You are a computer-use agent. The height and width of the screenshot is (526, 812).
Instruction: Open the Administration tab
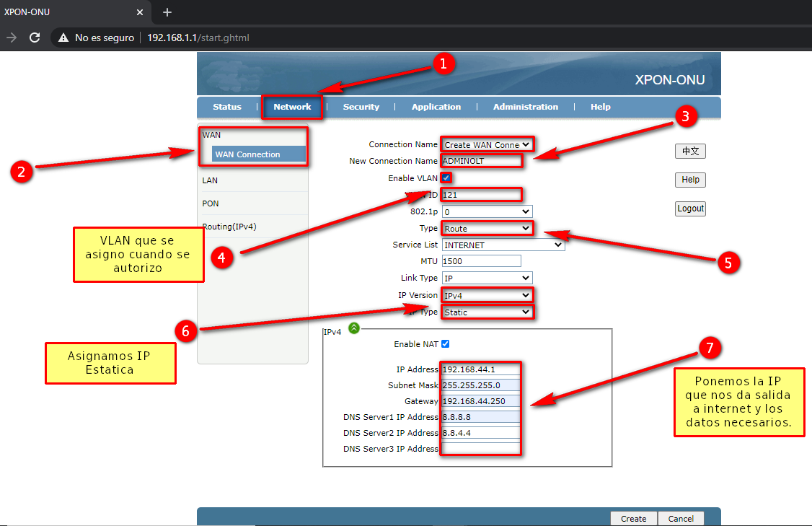(525, 107)
